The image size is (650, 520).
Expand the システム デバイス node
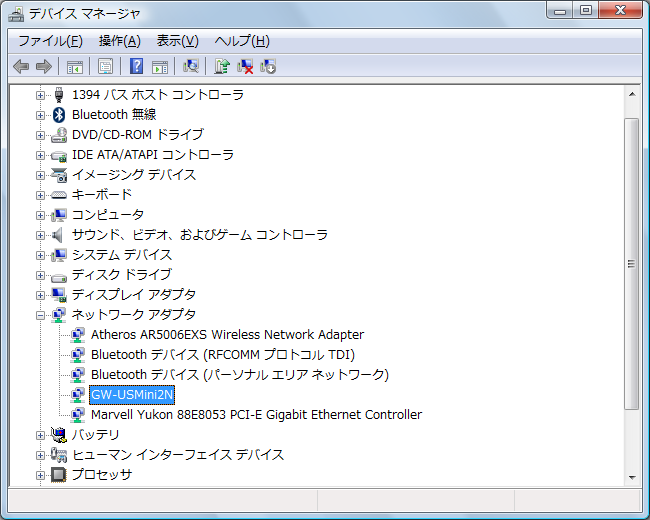point(40,255)
